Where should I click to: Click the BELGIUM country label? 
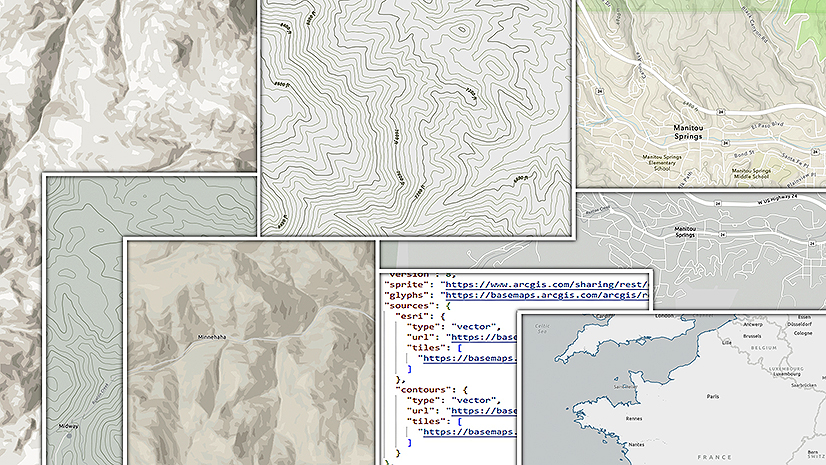point(764,348)
